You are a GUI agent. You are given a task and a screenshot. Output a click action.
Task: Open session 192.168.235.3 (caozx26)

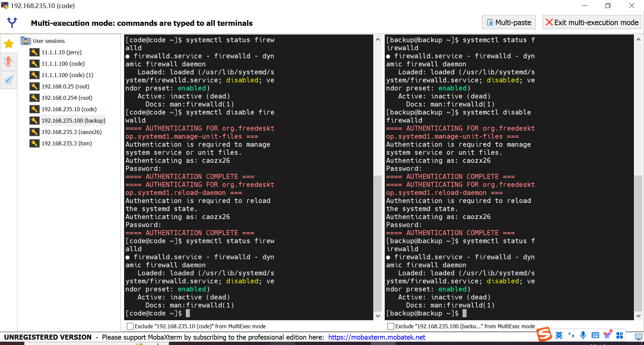point(71,132)
